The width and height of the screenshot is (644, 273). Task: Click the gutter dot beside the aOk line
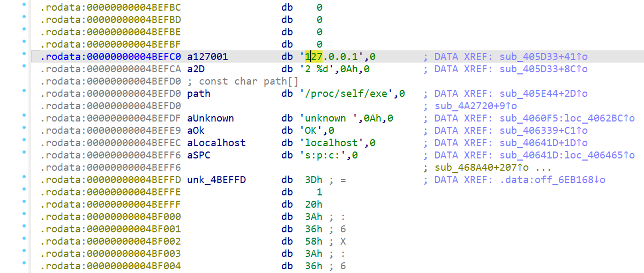pos(24,128)
